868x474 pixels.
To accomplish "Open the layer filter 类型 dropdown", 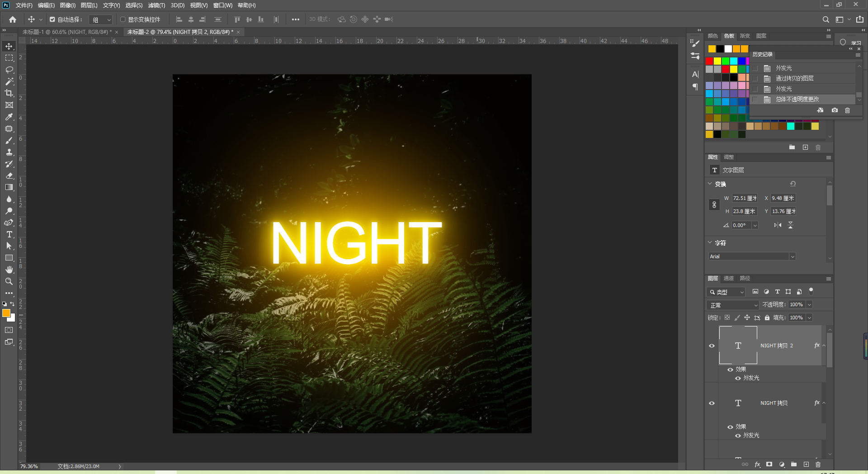I will pyautogui.click(x=726, y=292).
